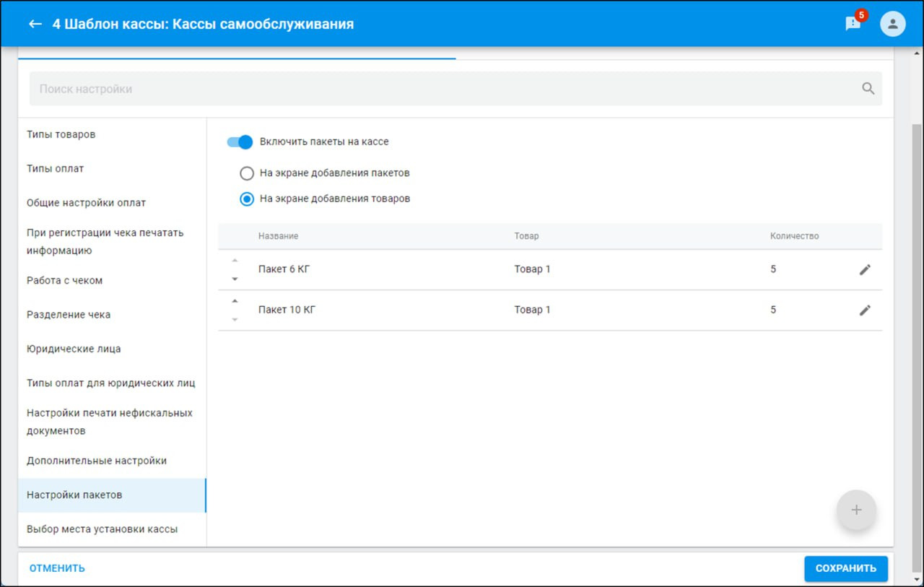Open Работа с чеком section

pos(65,280)
